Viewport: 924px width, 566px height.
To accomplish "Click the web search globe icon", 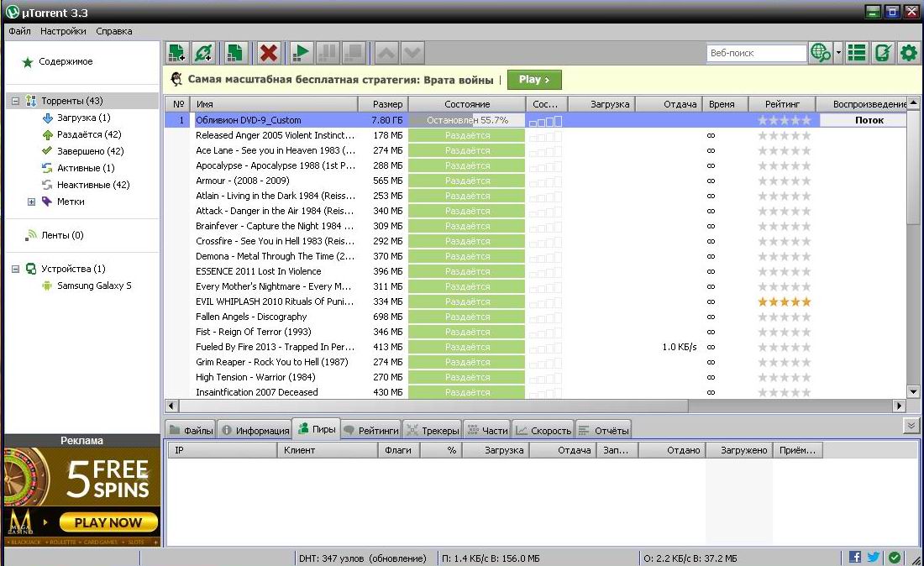I will (821, 53).
